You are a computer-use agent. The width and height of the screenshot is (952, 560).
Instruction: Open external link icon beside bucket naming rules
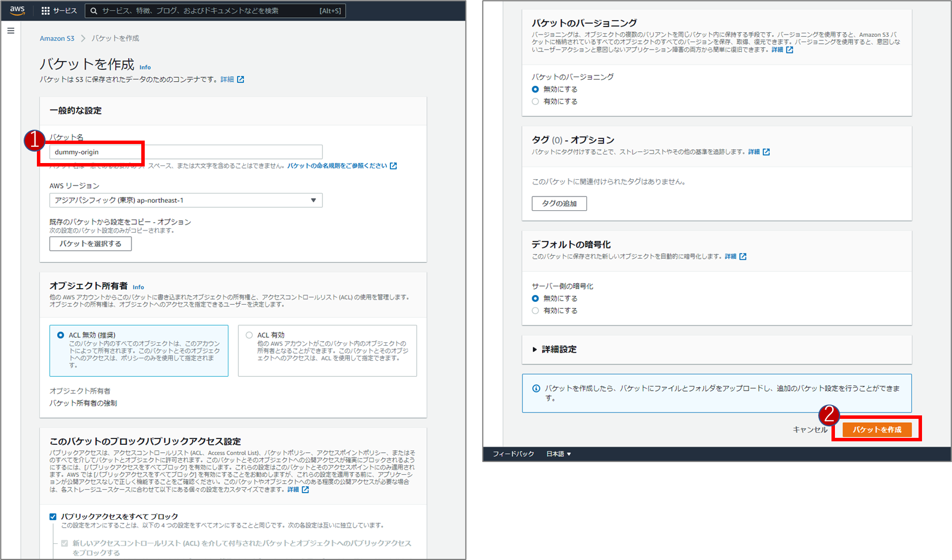click(x=393, y=166)
